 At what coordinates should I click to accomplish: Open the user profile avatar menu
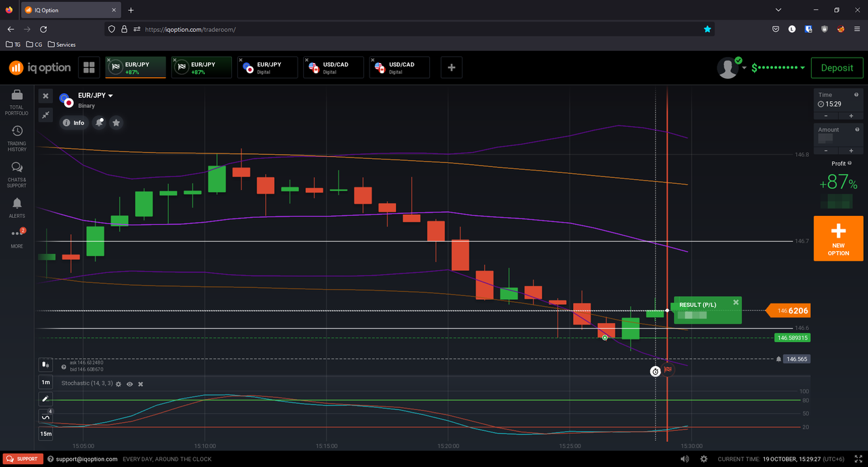728,68
